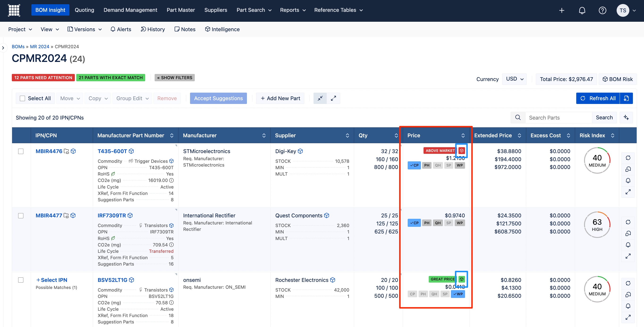Toggle PH price tag in T435-600T row
The image size is (644, 327).
(427, 165)
